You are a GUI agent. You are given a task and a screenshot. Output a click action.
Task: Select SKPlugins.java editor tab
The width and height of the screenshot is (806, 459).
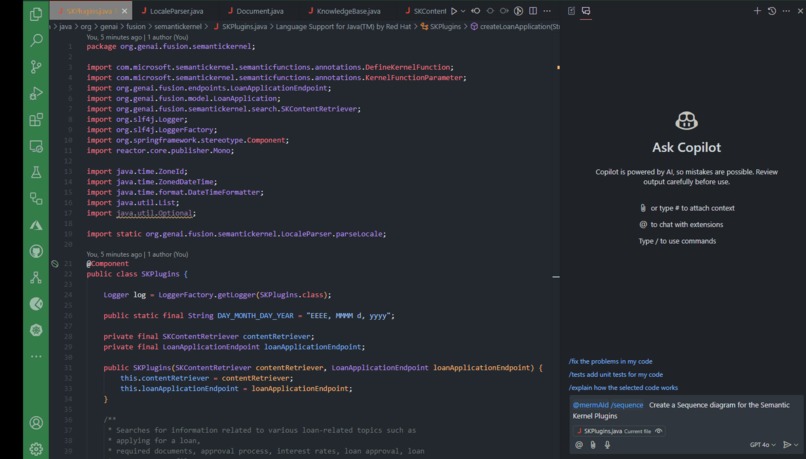90,11
